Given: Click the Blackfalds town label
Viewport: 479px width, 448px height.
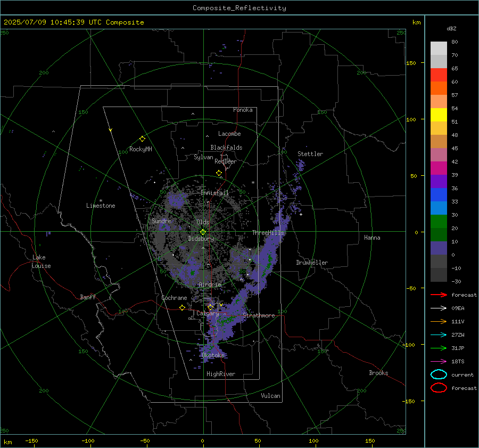Looking at the screenshot, I should tap(226, 148).
